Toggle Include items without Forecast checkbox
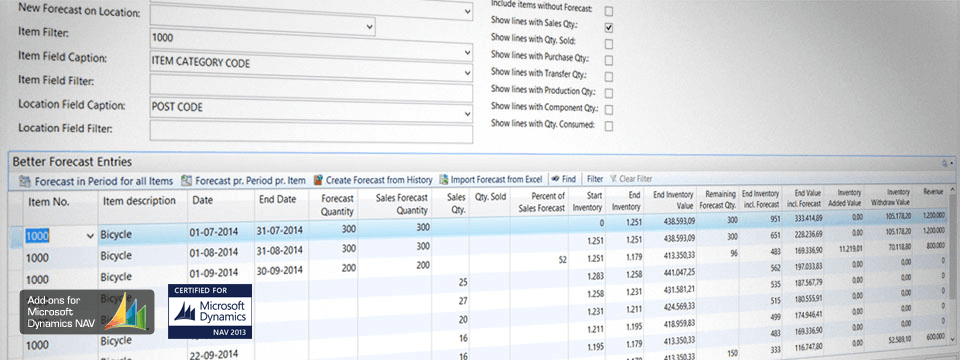The height and width of the screenshot is (360, 960). [x=609, y=11]
